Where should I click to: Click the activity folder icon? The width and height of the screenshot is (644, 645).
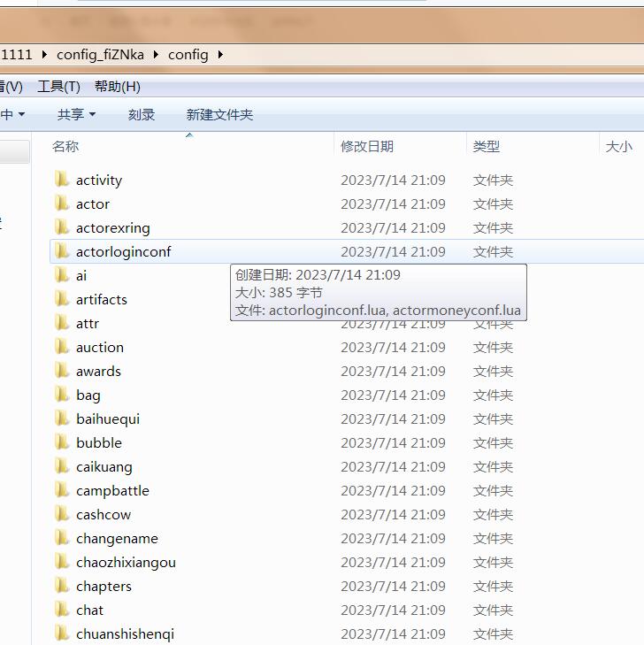(x=62, y=180)
